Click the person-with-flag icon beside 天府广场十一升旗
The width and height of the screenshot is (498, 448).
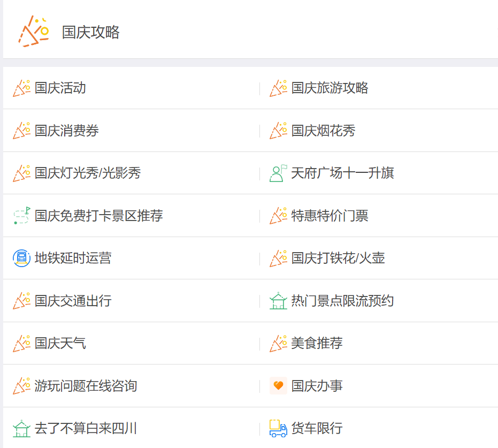(278, 173)
